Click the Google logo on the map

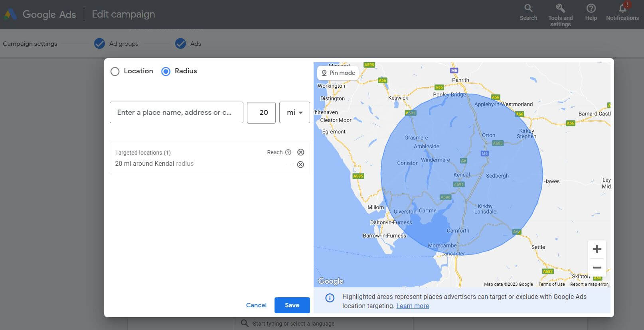coord(330,281)
